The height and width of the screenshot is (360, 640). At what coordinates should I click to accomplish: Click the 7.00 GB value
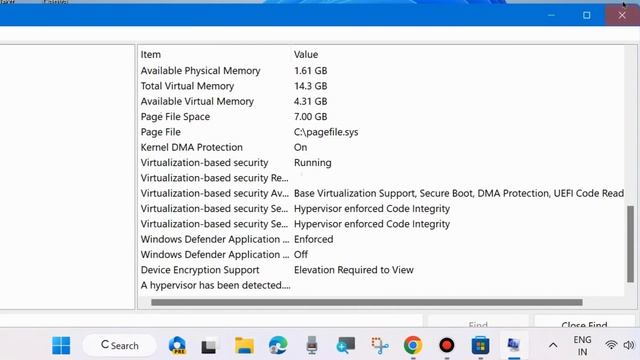coord(310,117)
